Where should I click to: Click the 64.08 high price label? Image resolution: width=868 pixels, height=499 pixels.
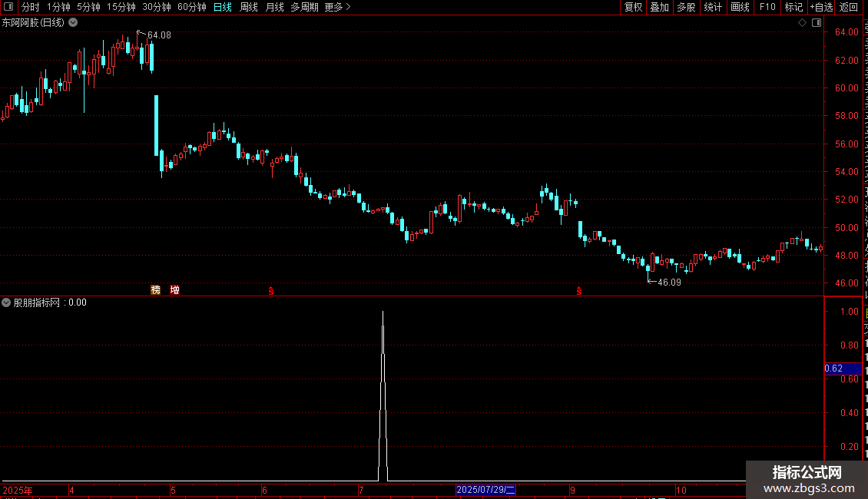point(160,35)
